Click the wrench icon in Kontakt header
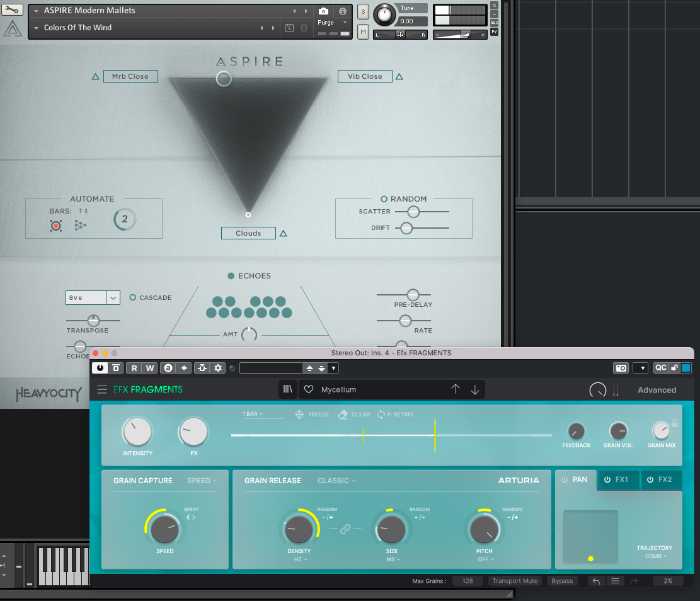The image size is (700, 601). (x=12, y=9)
